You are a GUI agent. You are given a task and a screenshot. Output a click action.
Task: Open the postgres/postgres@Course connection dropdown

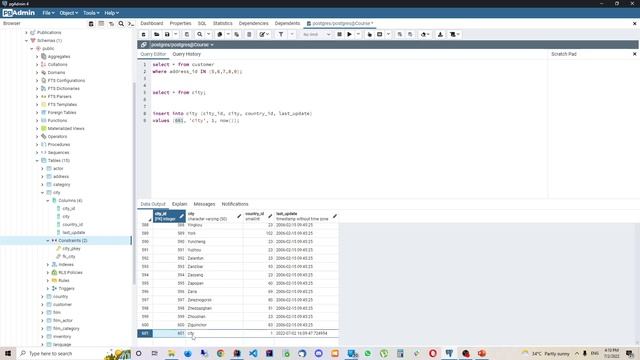[182, 45]
